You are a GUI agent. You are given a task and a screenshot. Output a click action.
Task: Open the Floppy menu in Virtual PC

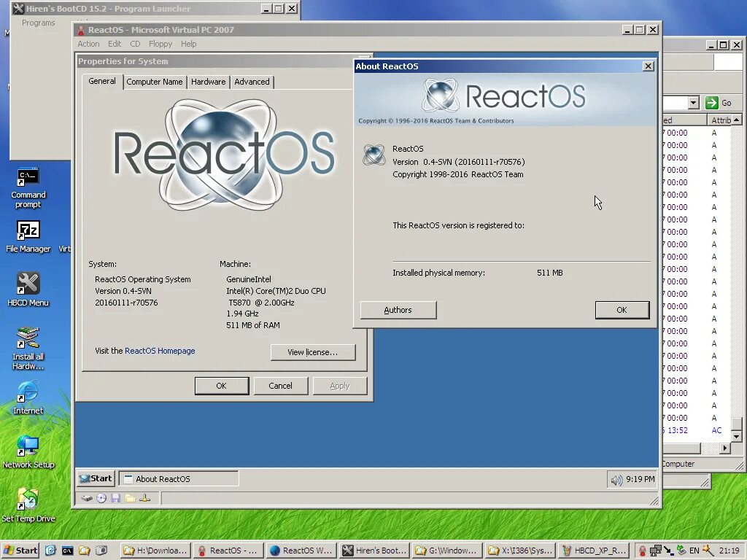(x=160, y=44)
